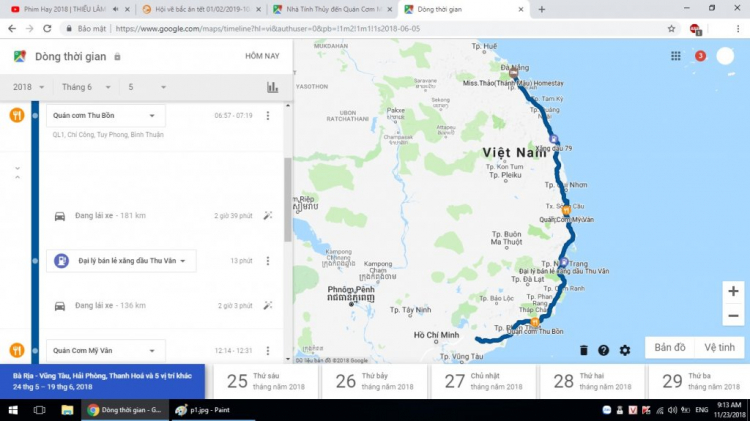The width and height of the screenshot is (750, 421).
Task: Reload the page in Chrome
Action: pos(47,29)
